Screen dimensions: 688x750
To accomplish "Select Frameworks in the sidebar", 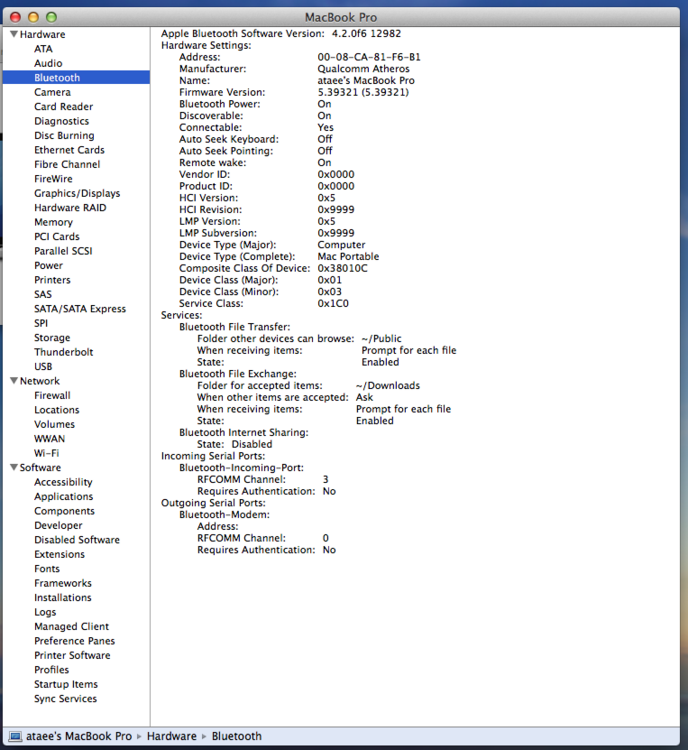I will point(63,583).
